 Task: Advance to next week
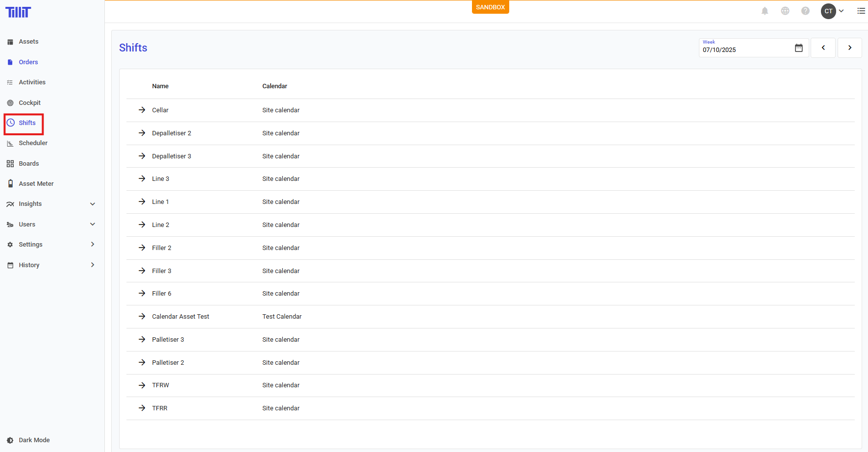(x=849, y=48)
